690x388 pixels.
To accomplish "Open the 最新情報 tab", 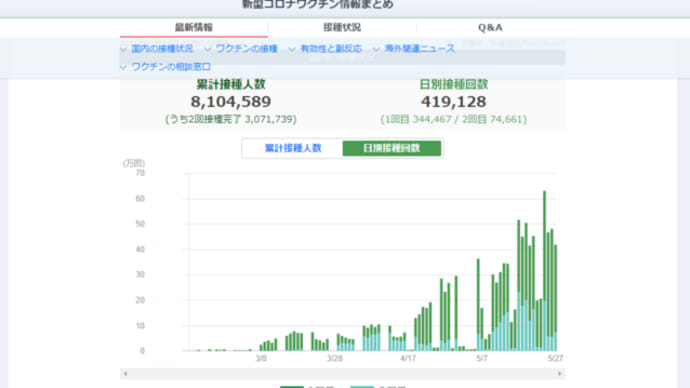I will click(x=194, y=27).
